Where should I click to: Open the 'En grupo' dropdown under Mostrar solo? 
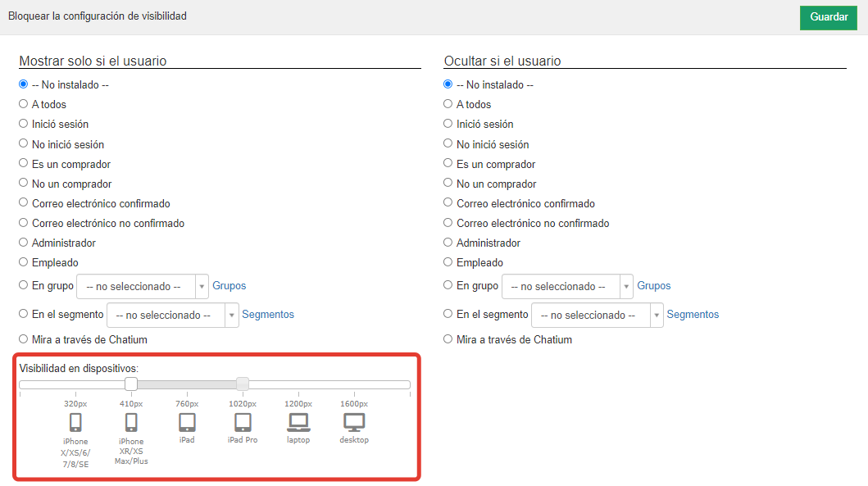[x=143, y=286]
